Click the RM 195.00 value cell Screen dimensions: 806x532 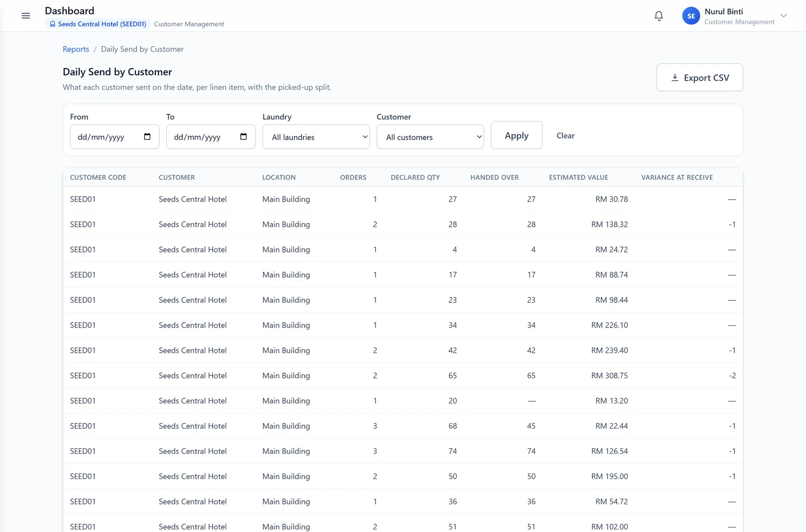click(610, 476)
